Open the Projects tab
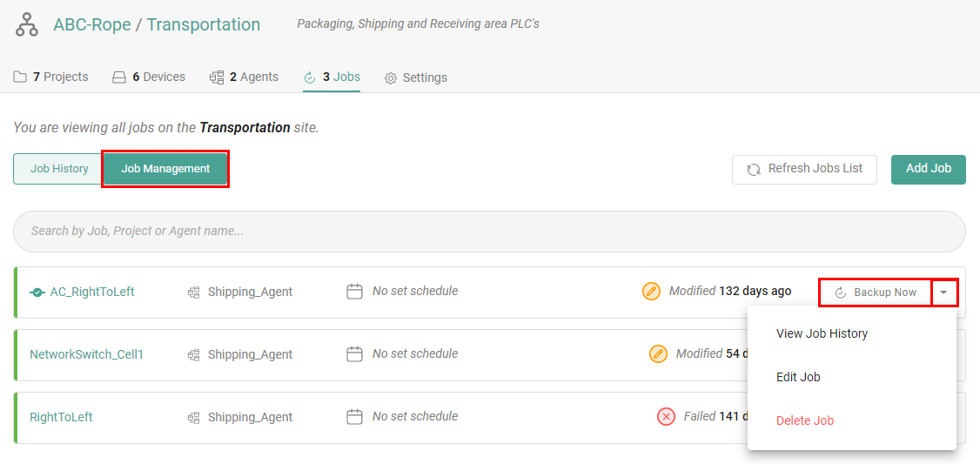Image resolution: width=980 pixels, height=464 pixels. [x=51, y=77]
